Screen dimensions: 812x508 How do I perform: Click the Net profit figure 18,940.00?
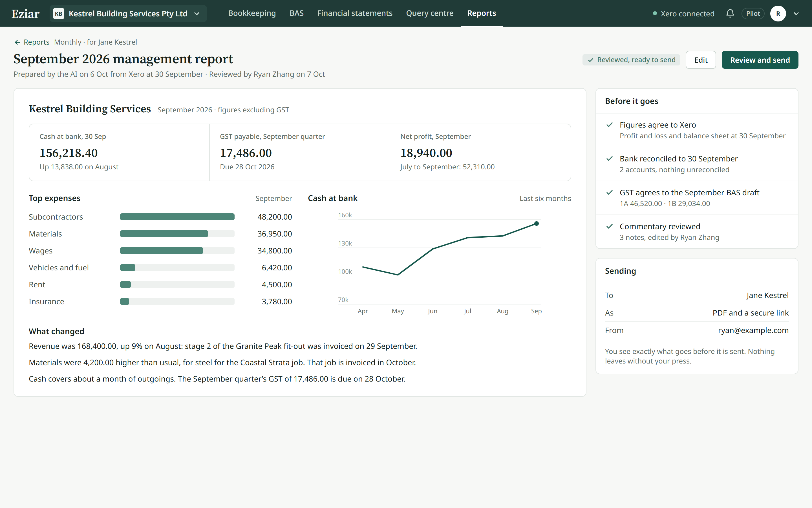click(x=426, y=153)
